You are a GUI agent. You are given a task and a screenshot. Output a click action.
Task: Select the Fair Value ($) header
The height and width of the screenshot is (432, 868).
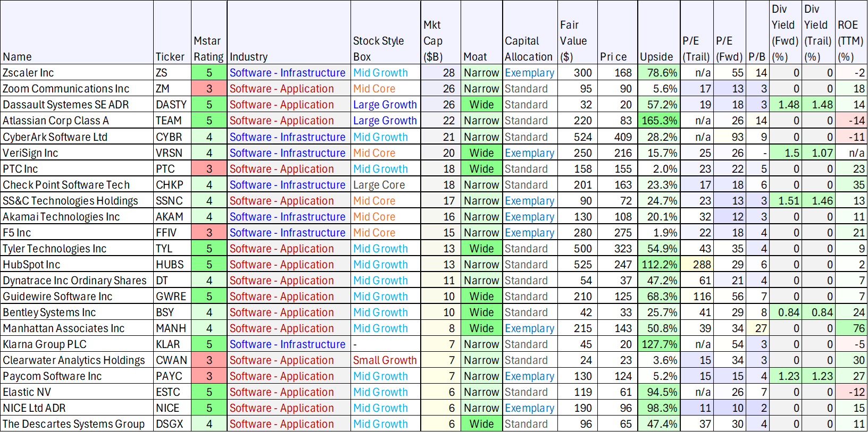(578, 32)
